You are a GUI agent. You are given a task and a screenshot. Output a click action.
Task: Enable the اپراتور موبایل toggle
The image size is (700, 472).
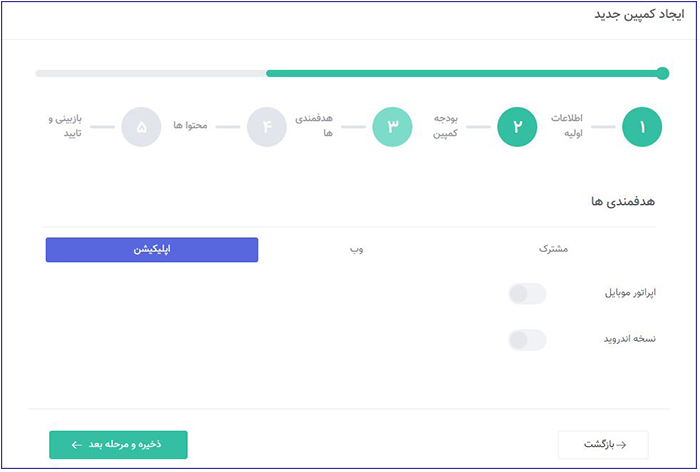[x=527, y=293]
